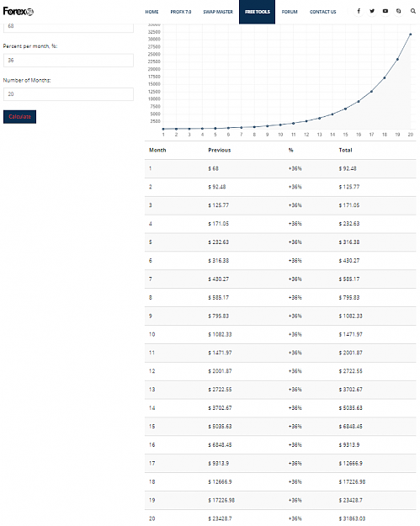
Task: Select the total cell $ 3702.67 in month 13
Action: 350,390
